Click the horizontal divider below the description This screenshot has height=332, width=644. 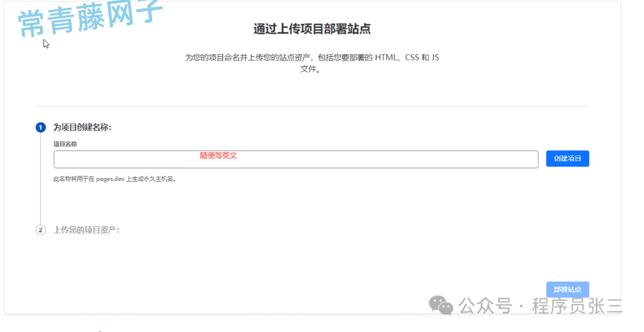tap(312, 106)
